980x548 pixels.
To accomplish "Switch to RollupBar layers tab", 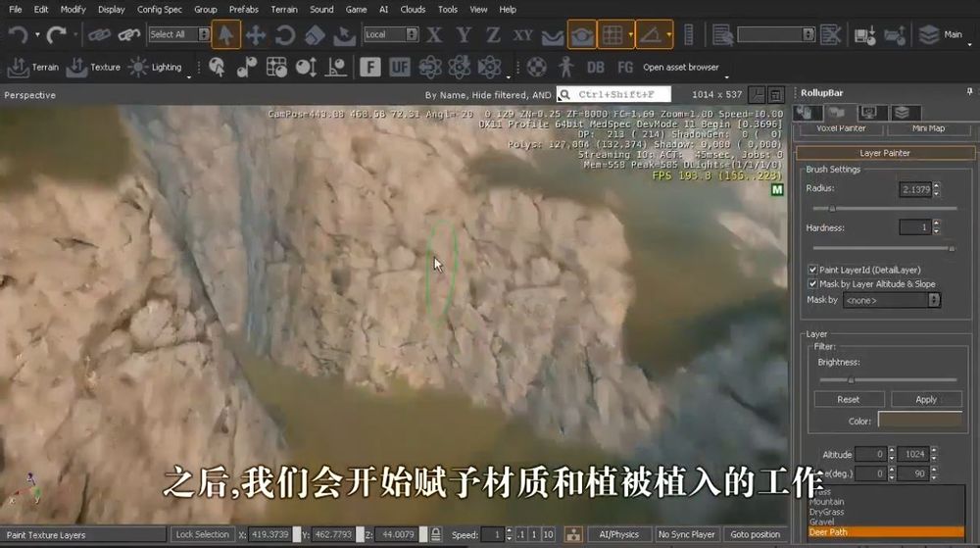I will (902, 113).
